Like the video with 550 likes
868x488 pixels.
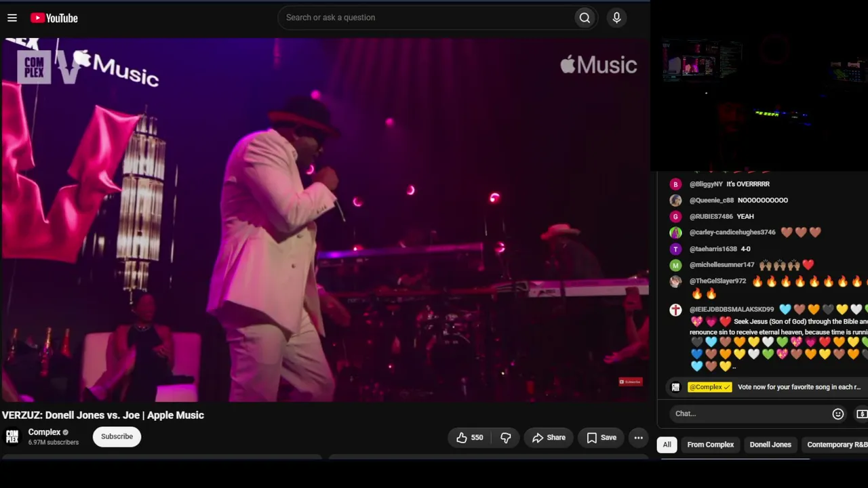(469, 438)
